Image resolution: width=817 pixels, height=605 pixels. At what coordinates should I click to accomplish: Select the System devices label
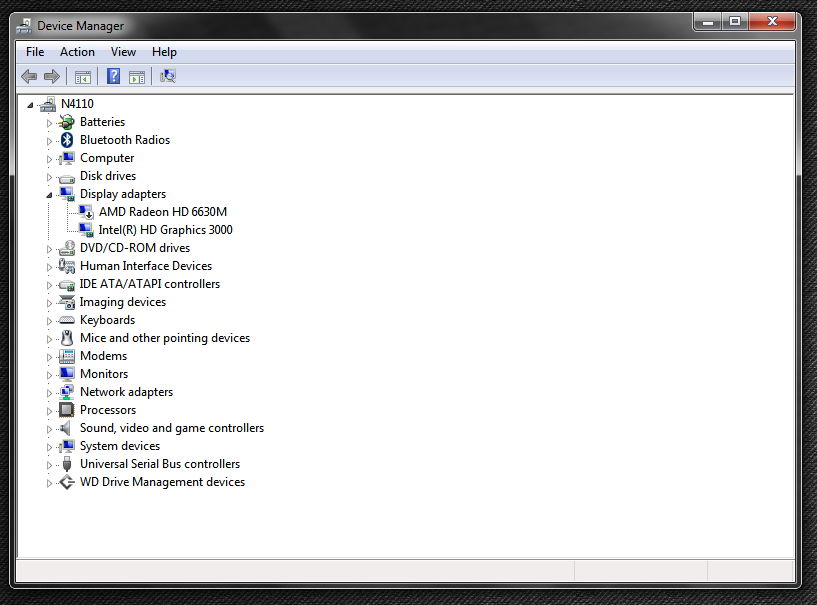tap(120, 446)
